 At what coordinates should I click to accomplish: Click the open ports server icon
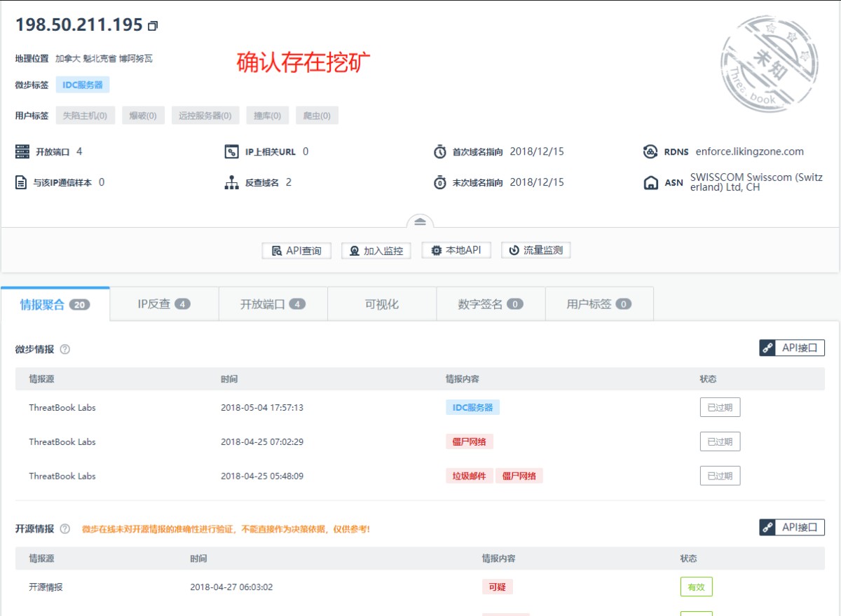pos(22,151)
